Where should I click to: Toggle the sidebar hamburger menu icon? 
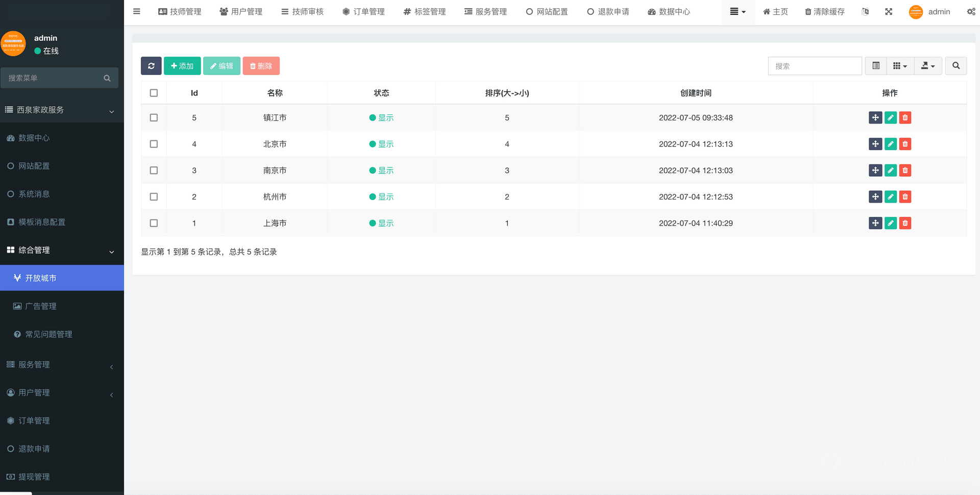coord(136,11)
